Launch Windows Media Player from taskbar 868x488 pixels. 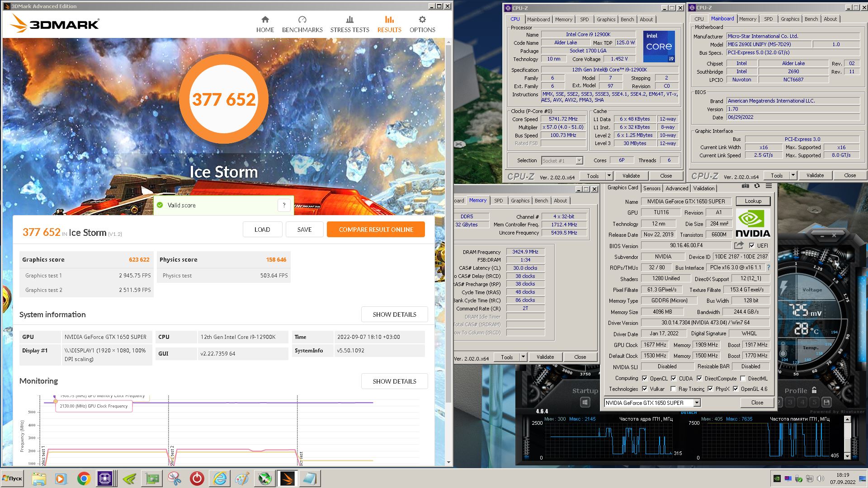tap(61, 479)
